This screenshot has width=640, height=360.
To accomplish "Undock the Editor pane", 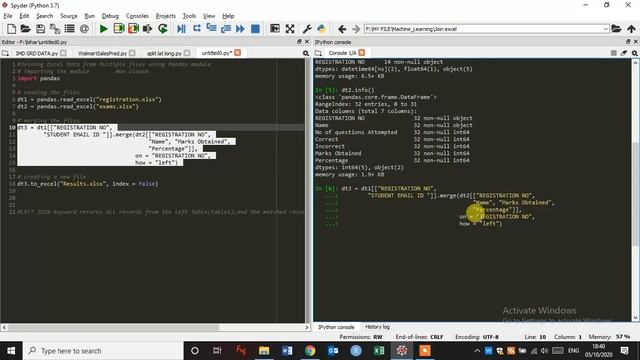I will pyautogui.click(x=299, y=42).
